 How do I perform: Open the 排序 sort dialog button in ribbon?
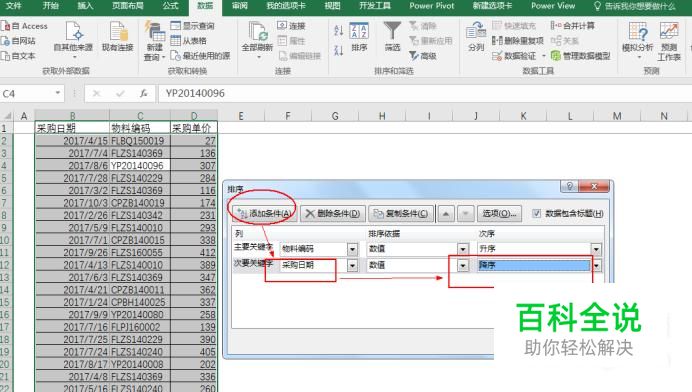pyautogui.click(x=359, y=38)
